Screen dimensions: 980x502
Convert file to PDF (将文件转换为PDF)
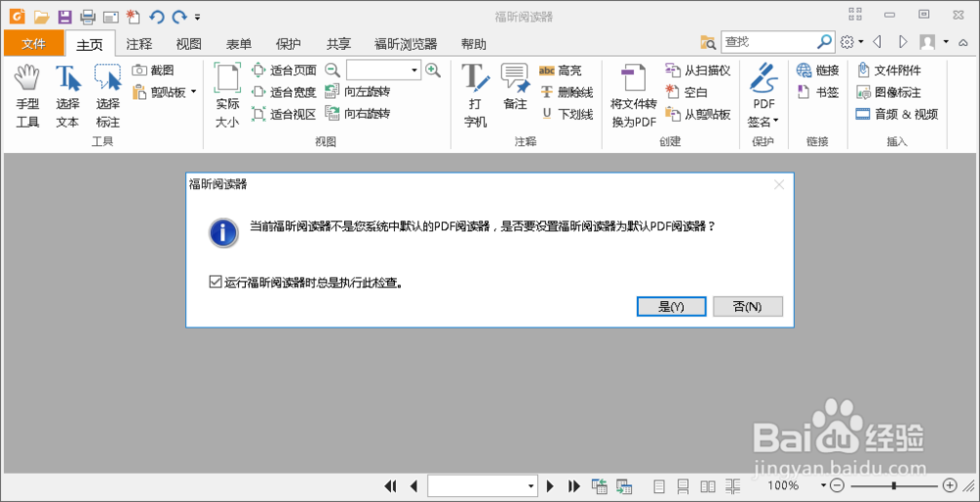(634, 96)
